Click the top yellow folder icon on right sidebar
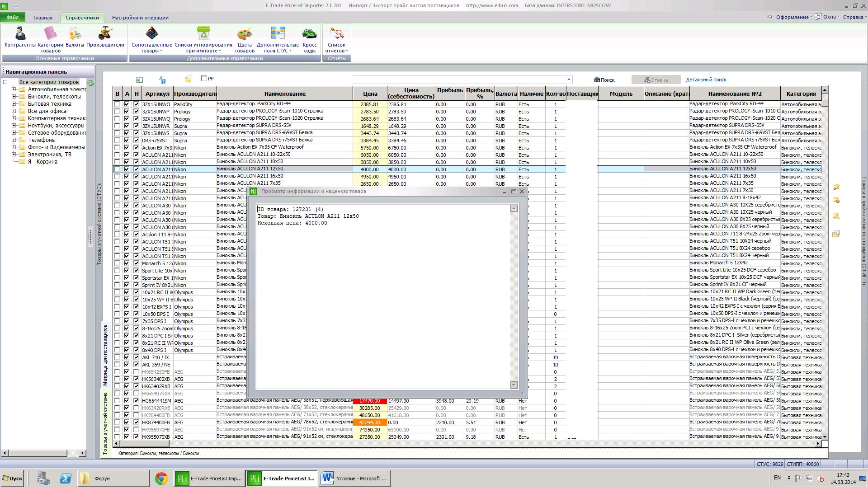This screenshot has height=488, width=868. (836, 187)
